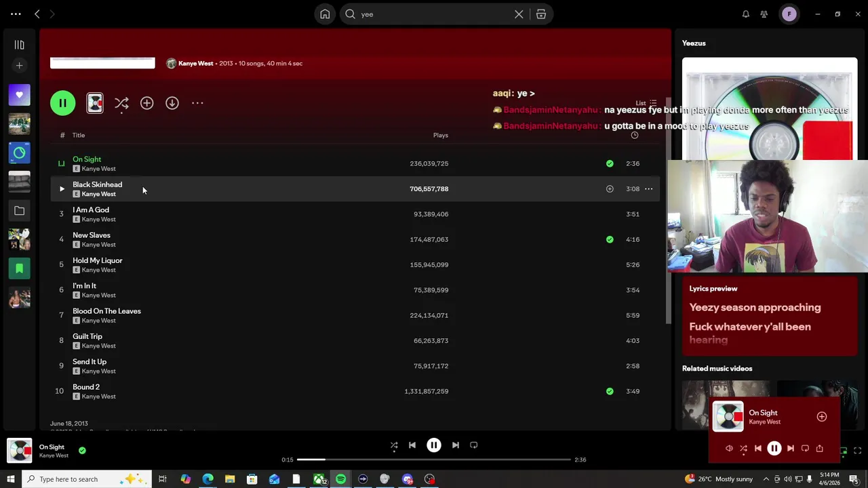Toggle repeat in bottom player bar
Screen dimensions: 868x488
(x=474, y=445)
